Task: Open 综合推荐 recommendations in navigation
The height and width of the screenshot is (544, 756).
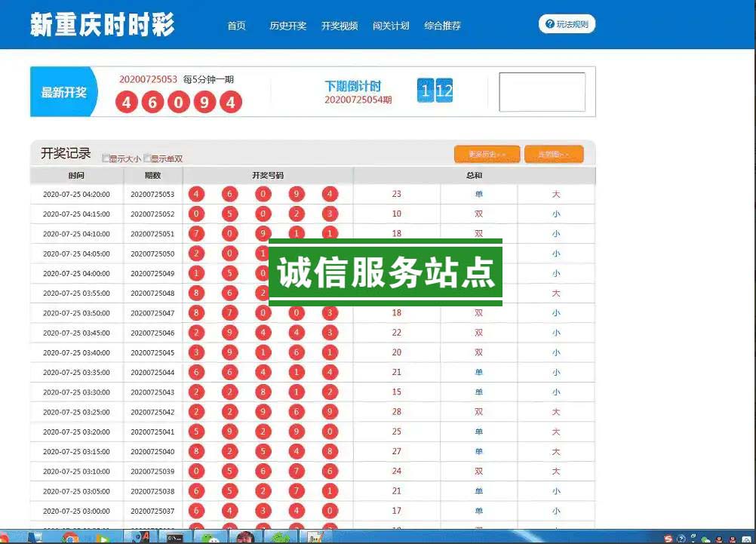Action: coord(442,26)
